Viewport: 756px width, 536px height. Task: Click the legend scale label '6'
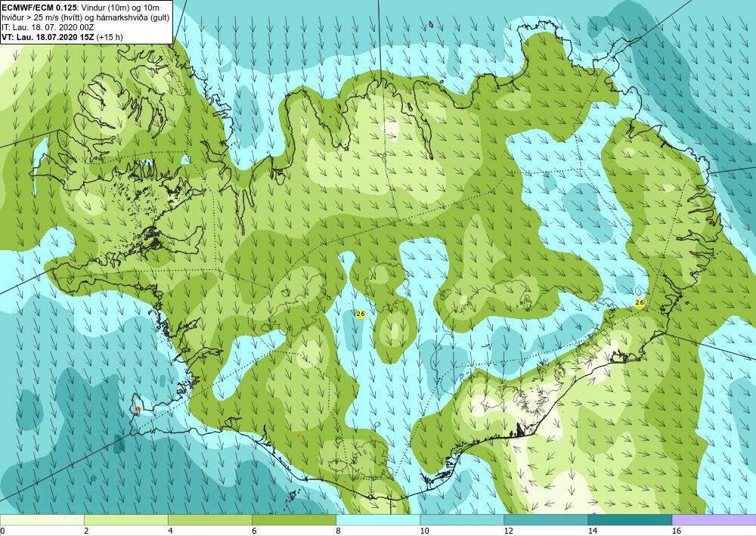pos(254,531)
